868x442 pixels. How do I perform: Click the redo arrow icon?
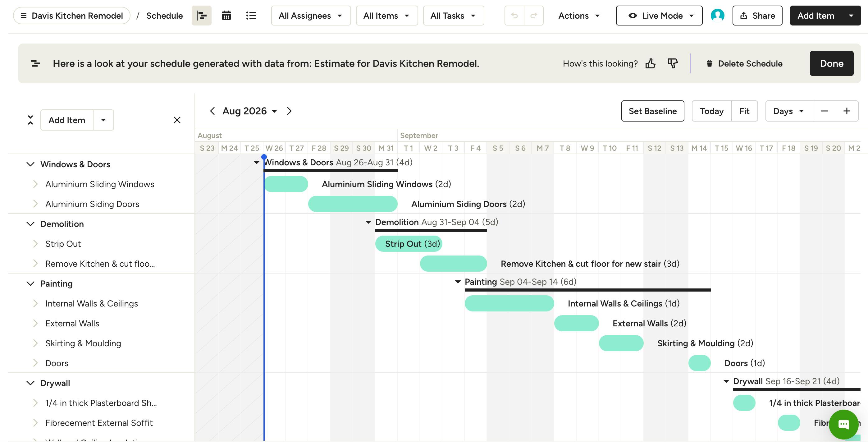[x=534, y=16]
